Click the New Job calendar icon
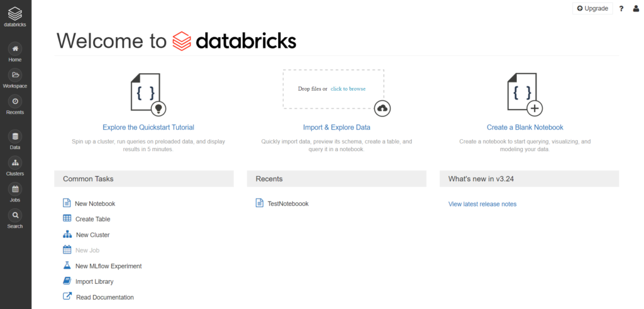The image size is (644, 309). click(67, 250)
